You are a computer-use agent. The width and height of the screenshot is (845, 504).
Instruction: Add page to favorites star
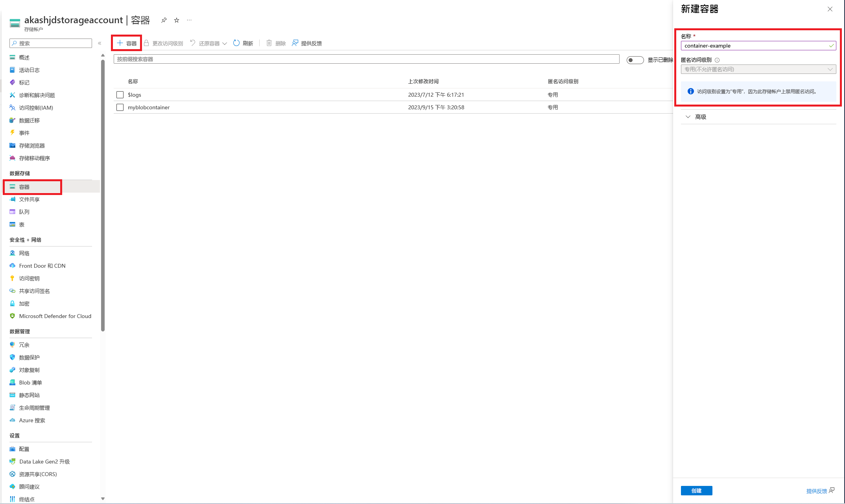point(177,20)
